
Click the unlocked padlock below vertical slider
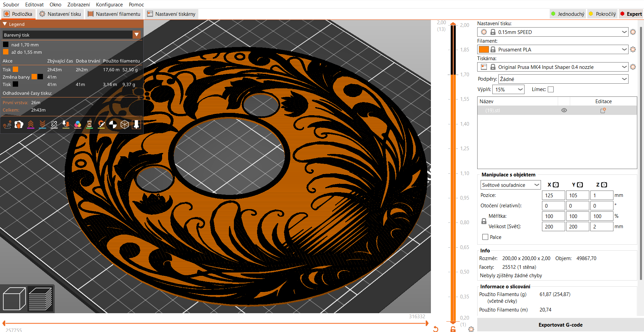[x=453, y=329]
